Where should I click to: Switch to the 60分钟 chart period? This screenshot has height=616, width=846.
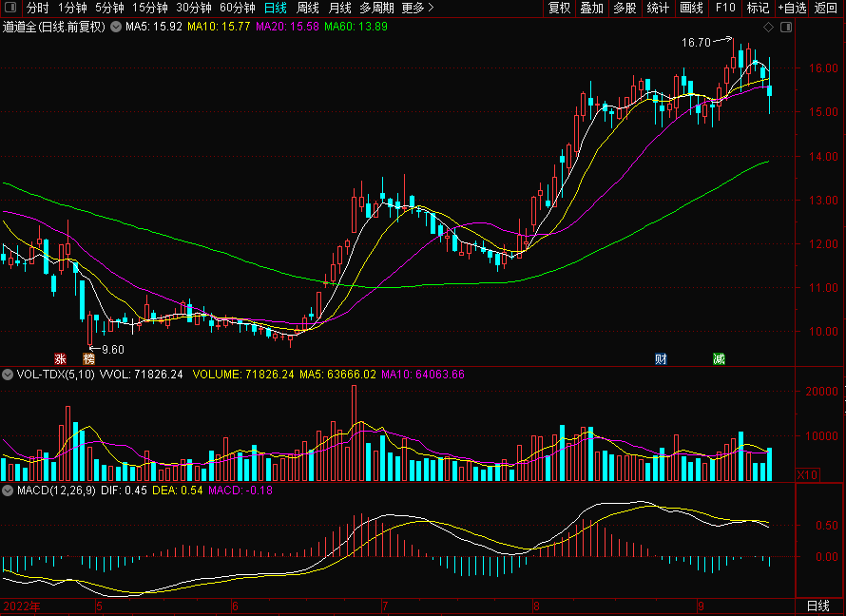click(238, 8)
